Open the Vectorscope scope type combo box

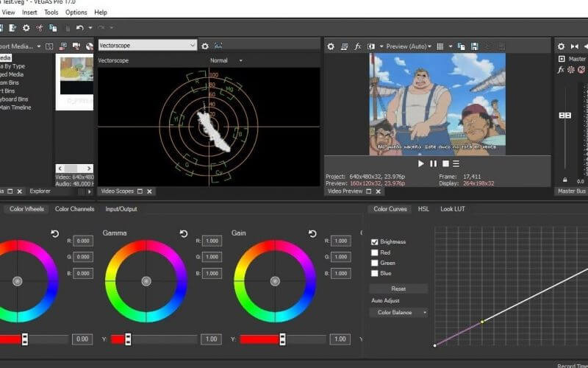(x=148, y=45)
